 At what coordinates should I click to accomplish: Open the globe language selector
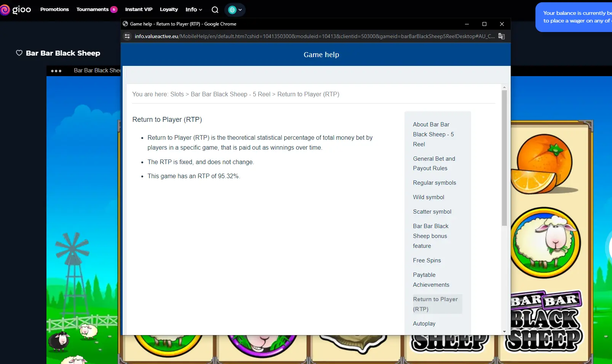click(x=235, y=10)
